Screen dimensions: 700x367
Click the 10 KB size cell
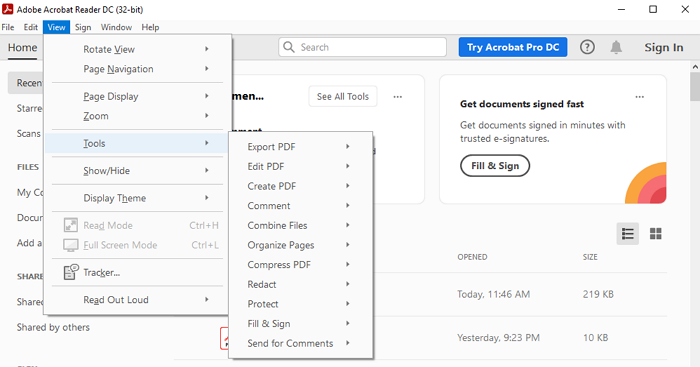595,338
